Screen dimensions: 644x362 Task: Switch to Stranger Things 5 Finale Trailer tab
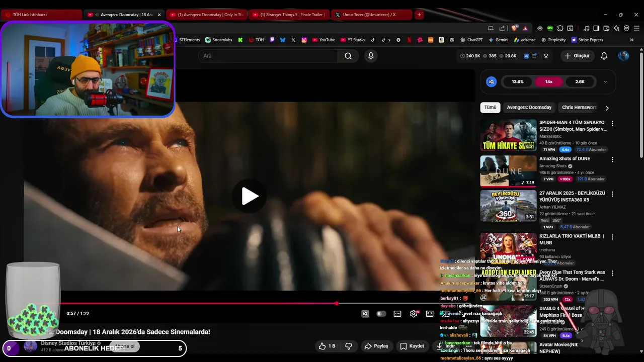coord(289,15)
